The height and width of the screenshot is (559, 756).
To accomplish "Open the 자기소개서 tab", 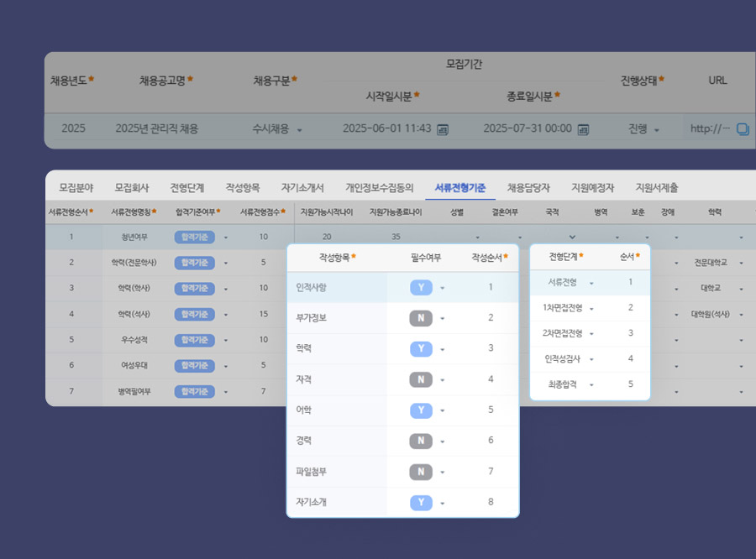I will click(302, 188).
